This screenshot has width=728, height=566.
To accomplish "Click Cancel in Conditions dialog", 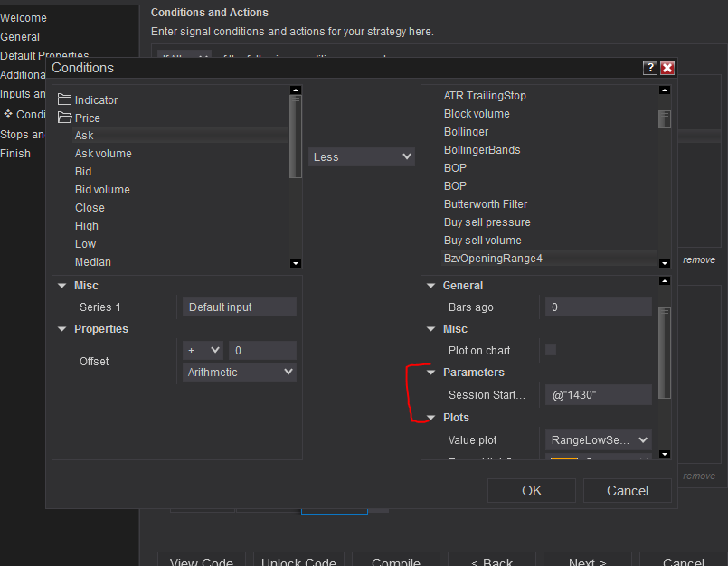I will [x=628, y=491].
